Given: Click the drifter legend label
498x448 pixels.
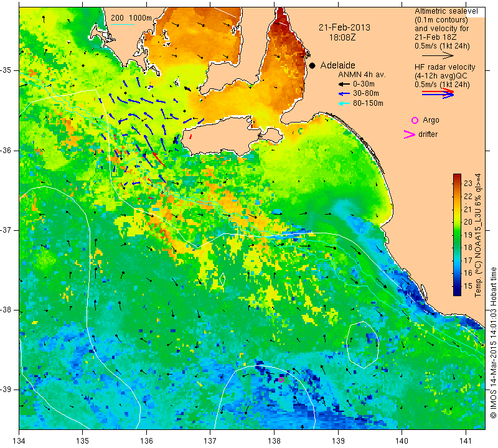Looking at the screenshot, I should coord(428,134).
